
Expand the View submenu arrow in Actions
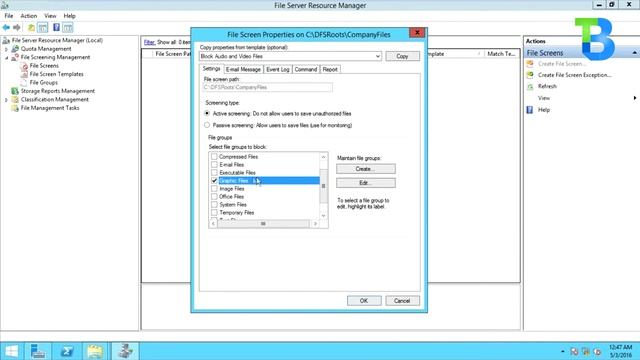[635, 98]
